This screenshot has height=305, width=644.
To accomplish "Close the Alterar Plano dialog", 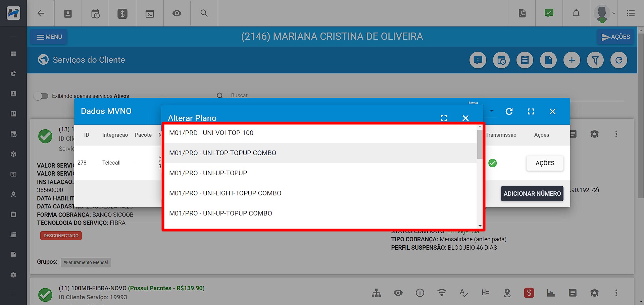I will tap(465, 118).
